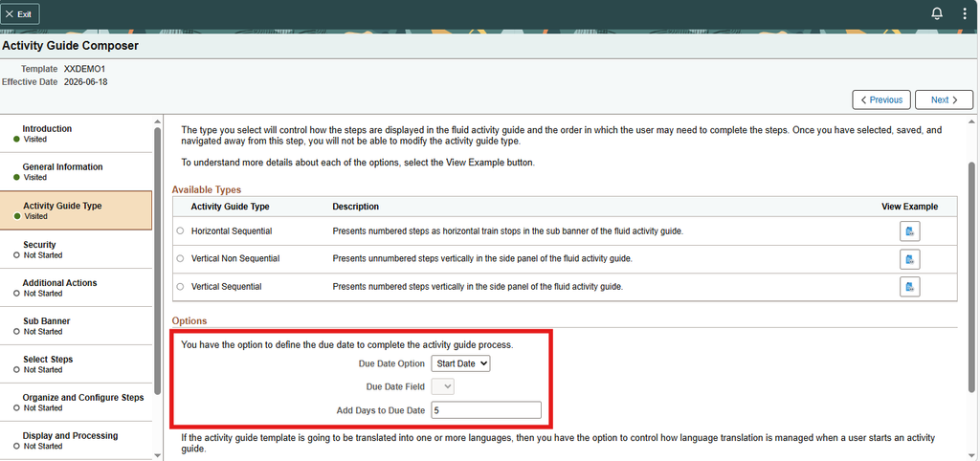Open the Additional Actions step
The height and width of the screenshot is (461, 980).
[77, 287]
